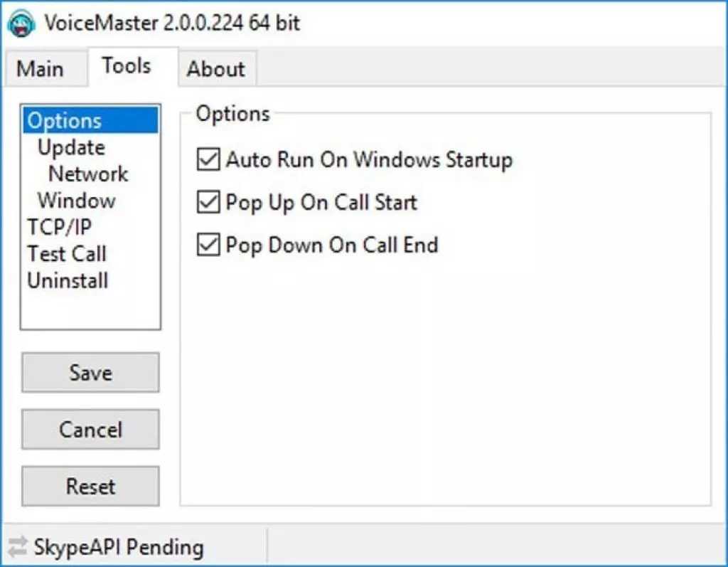The image size is (728, 567).
Task: Disable Pop Down On Call End
Action: (208, 245)
